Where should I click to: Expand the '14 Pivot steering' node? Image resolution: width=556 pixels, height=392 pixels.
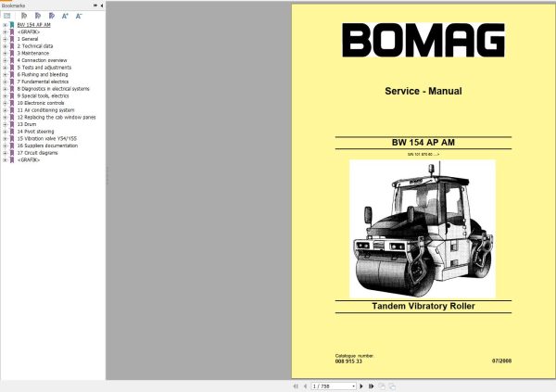[5, 132]
